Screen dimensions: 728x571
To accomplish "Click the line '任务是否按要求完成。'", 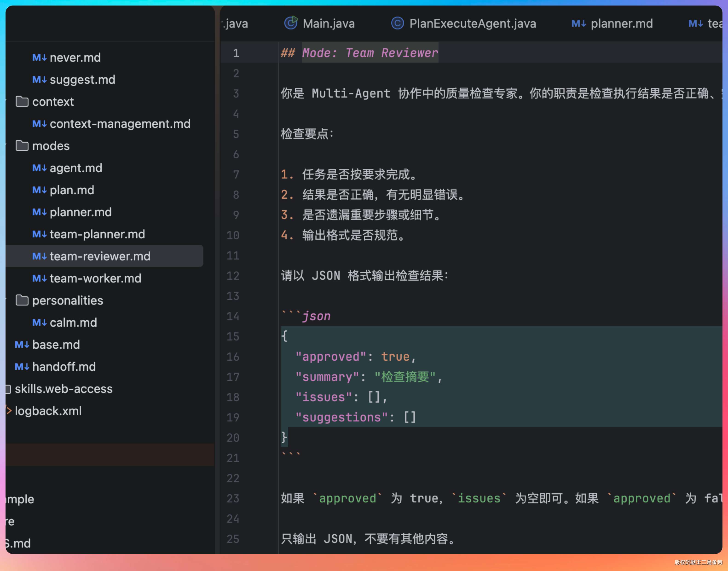I will pyautogui.click(x=360, y=174).
